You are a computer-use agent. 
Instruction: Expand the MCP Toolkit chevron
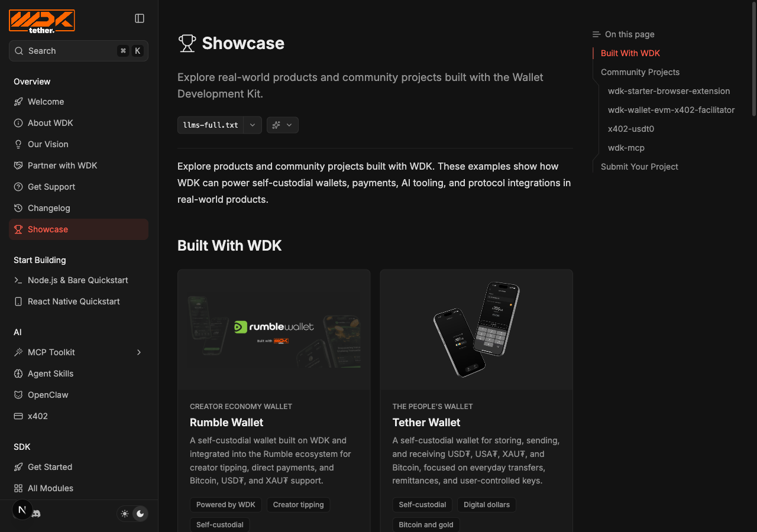[139, 352]
